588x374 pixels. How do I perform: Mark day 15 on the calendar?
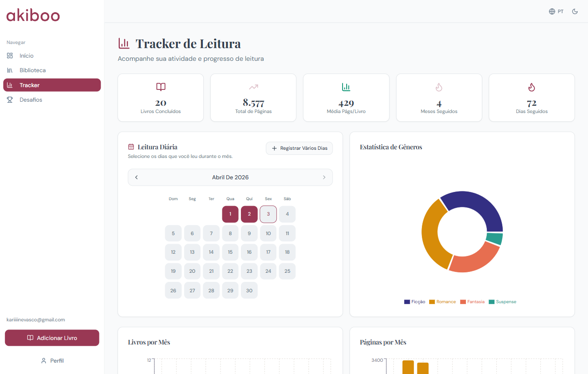click(230, 252)
